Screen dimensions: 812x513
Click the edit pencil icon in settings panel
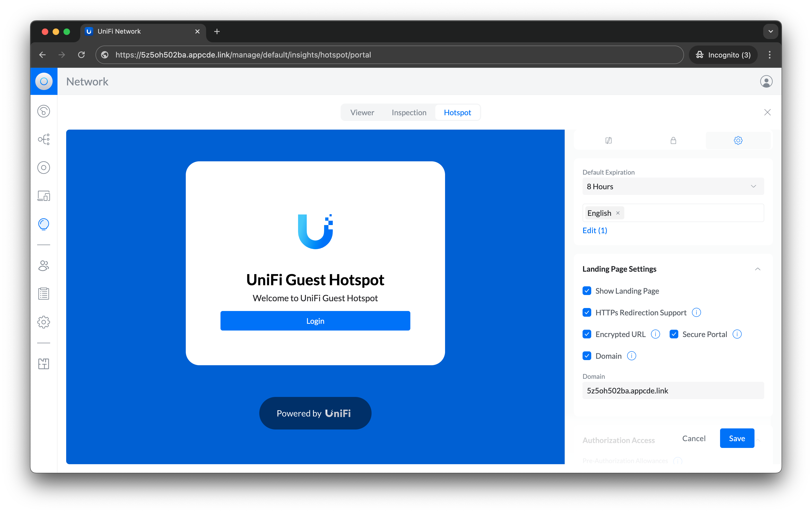click(608, 140)
